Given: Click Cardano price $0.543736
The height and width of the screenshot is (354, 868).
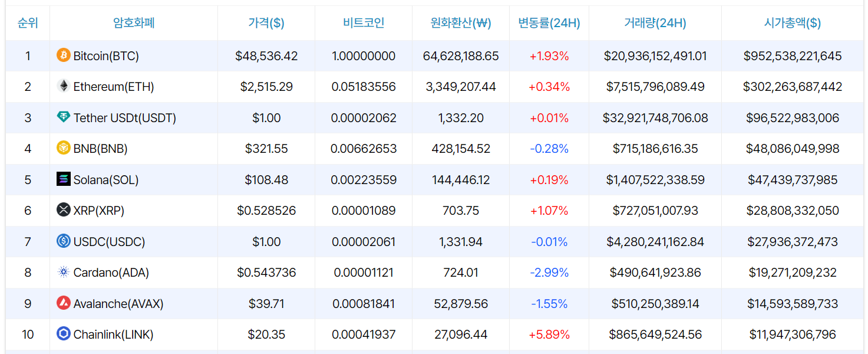Looking at the screenshot, I should pyautogui.click(x=266, y=273).
